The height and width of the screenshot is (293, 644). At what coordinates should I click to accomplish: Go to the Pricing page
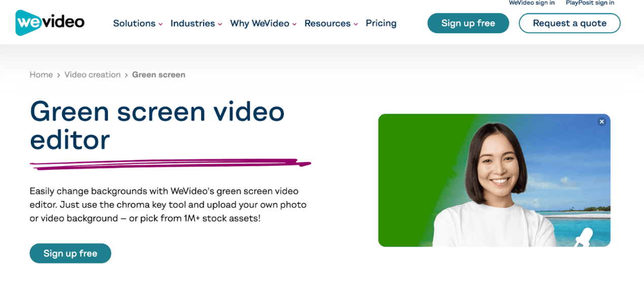tap(381, 23)
